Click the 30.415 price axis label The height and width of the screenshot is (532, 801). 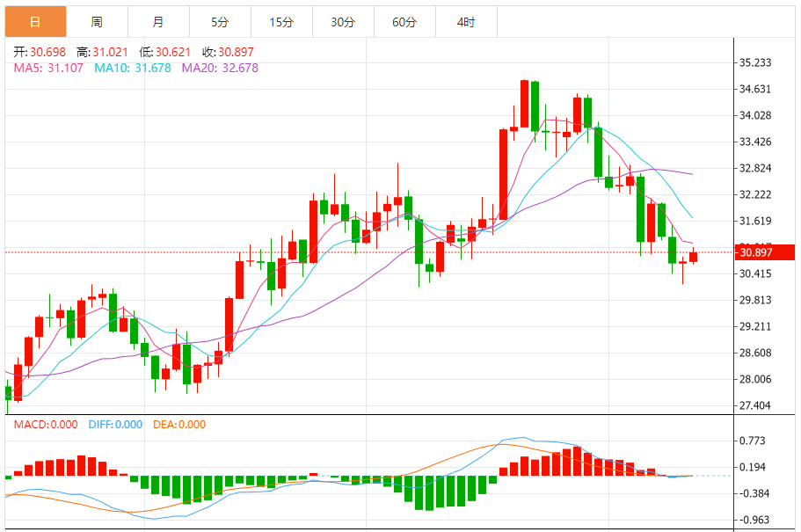pyautogui.click(x=755, y=274)
